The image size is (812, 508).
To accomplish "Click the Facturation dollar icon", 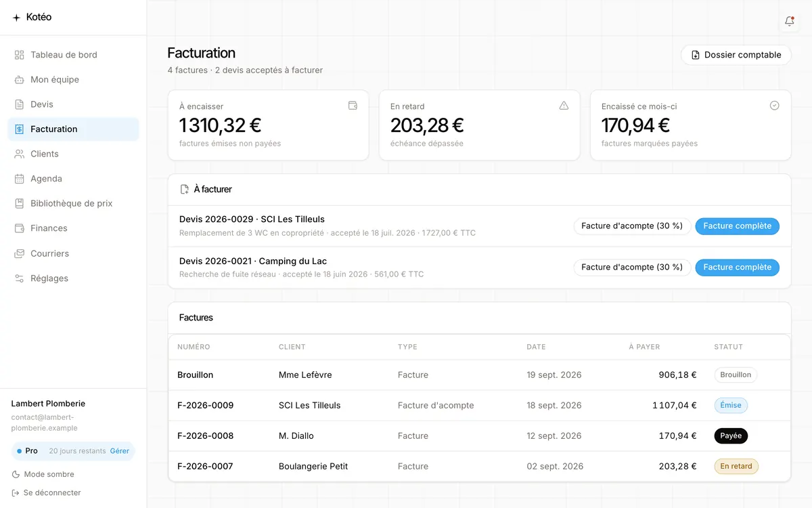I will pos(19,129).
